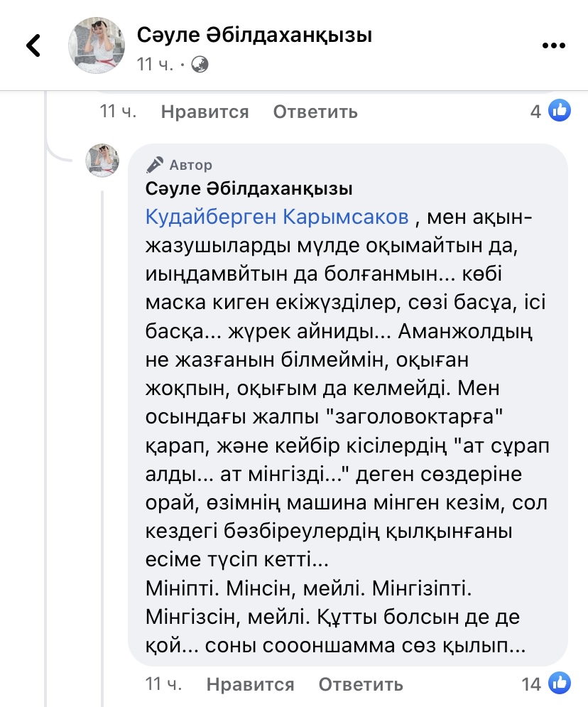This screenshot has height=707, width=588.
Task: Tap the microphone Автор badge icon
Action: point(154,165)
